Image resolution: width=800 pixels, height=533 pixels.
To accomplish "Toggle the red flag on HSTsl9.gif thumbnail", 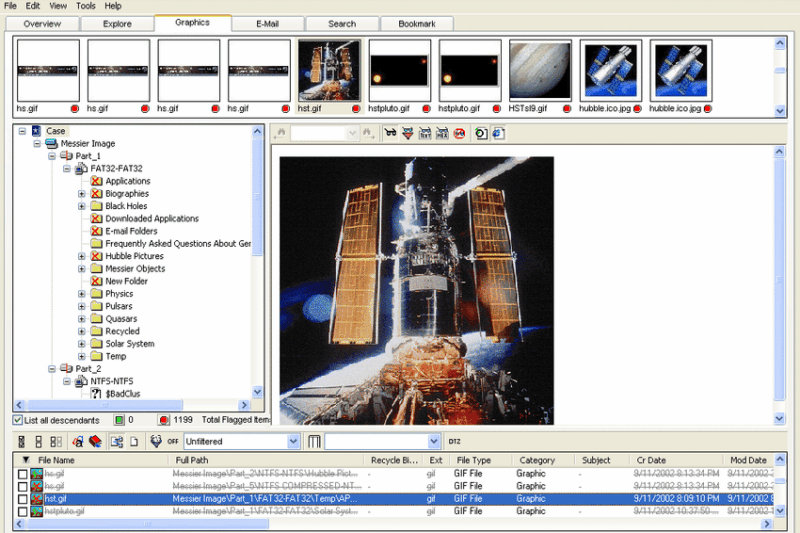I will 567,109.
